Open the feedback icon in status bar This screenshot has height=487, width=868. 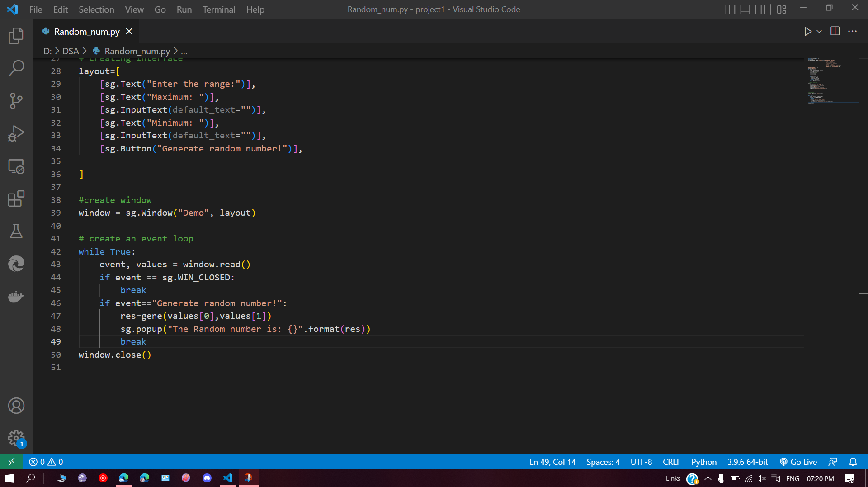(833, 462)
